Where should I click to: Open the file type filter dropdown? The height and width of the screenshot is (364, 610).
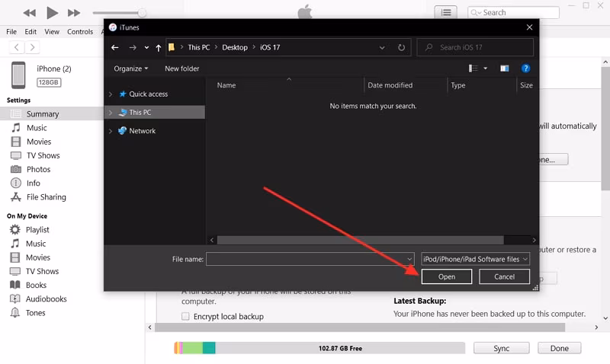coord(475,259)
